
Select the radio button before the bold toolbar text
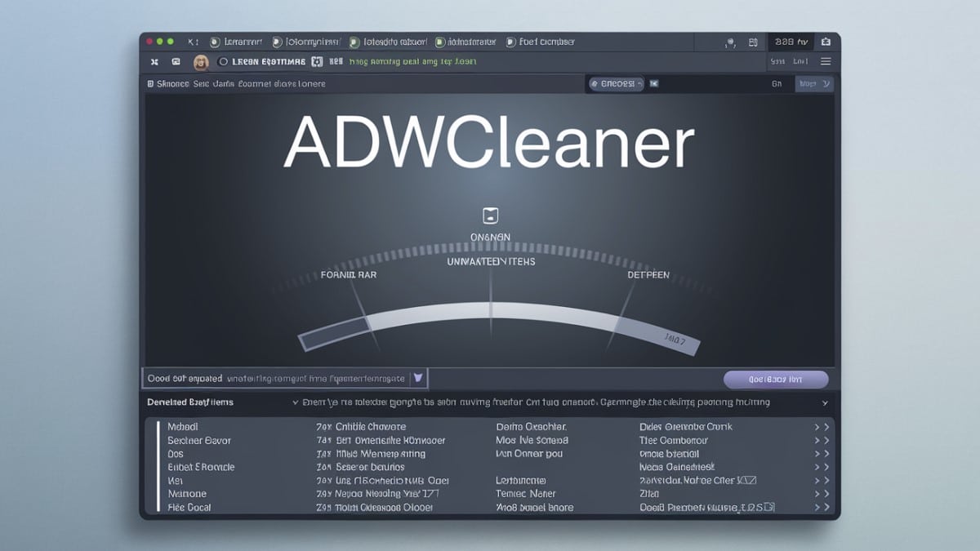point(222,61)
